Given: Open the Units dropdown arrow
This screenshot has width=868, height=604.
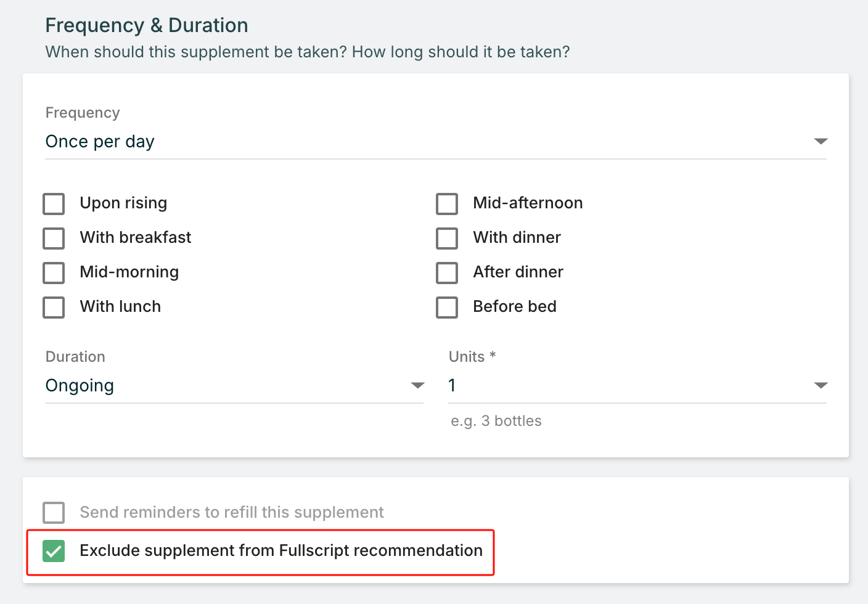Looking at the screenshot, I should tap(820, 385).
